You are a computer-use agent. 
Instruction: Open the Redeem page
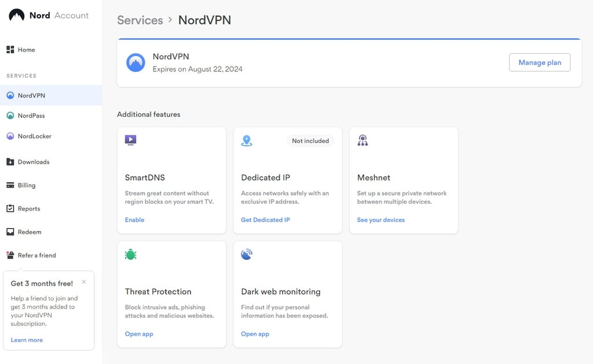51,231
